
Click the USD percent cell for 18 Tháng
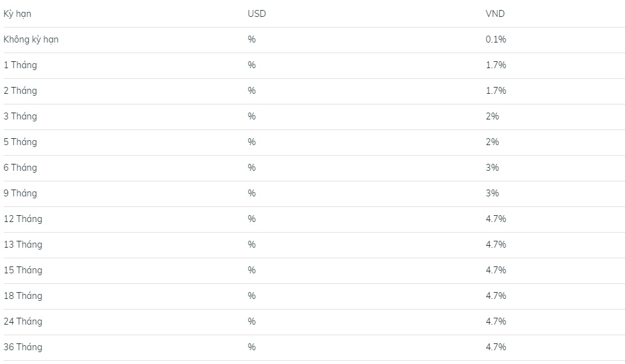(252, 296)
